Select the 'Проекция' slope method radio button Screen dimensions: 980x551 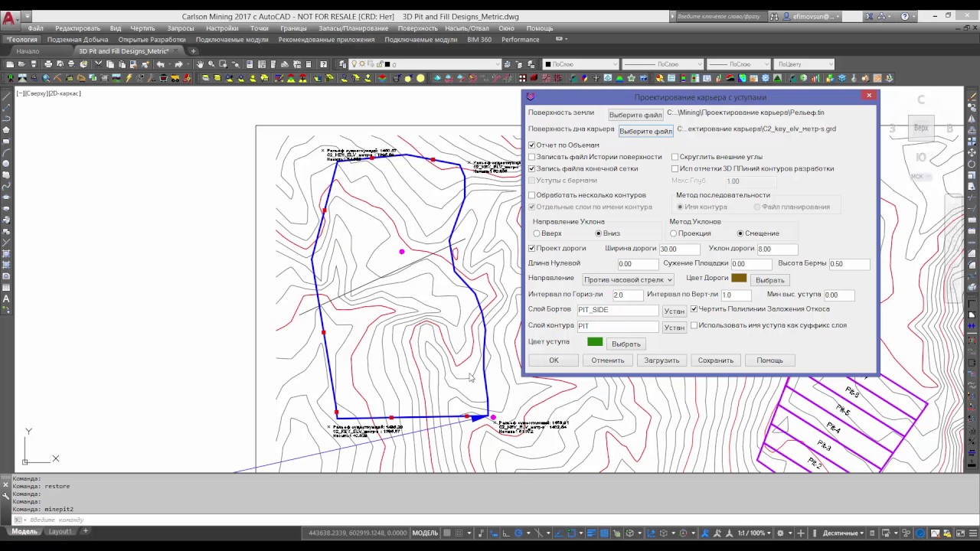674,233
